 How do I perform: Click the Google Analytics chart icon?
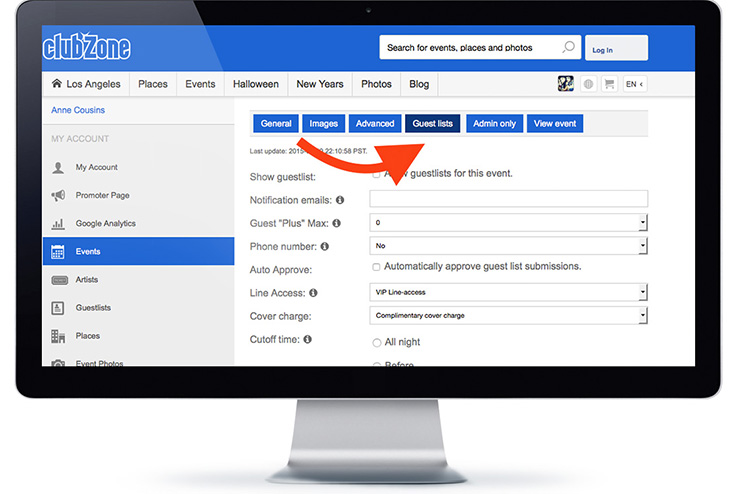pyautogui.click(x=58, y=223)
